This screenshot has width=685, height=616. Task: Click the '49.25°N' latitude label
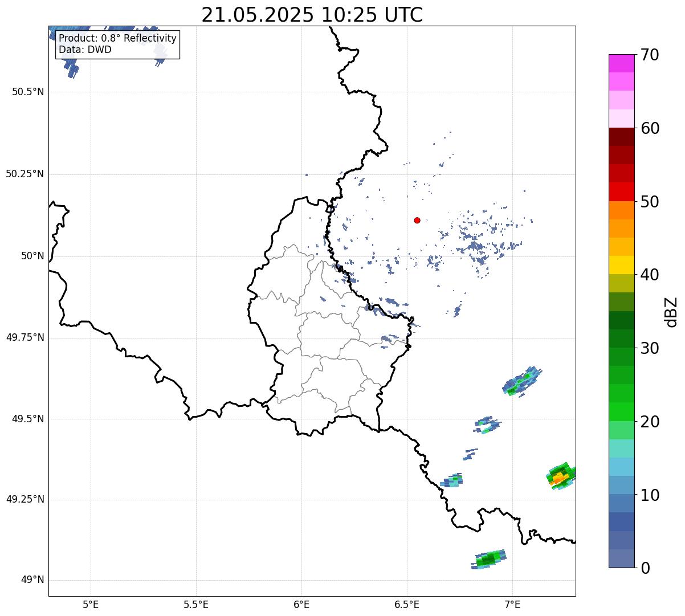click(x=25, y=499)
